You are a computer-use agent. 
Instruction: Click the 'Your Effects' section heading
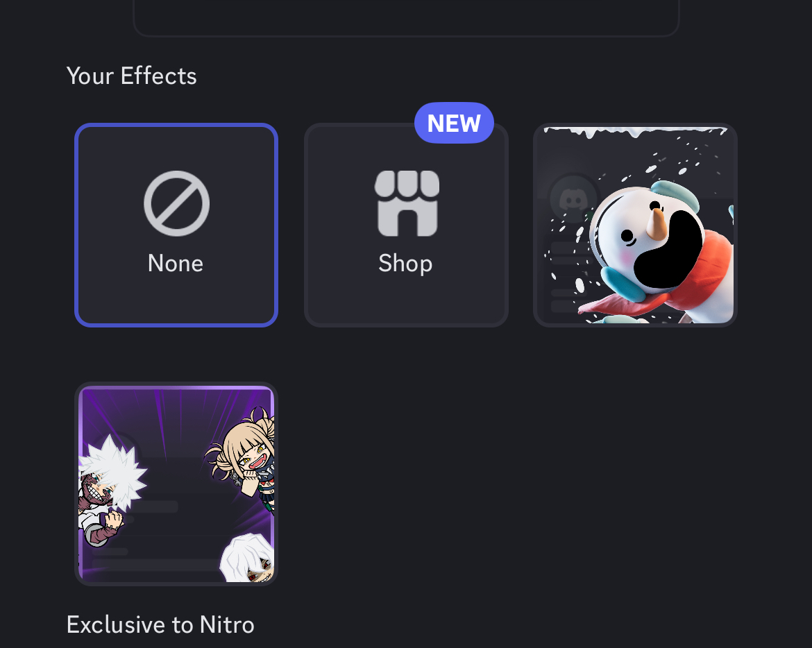click(132, 76)
